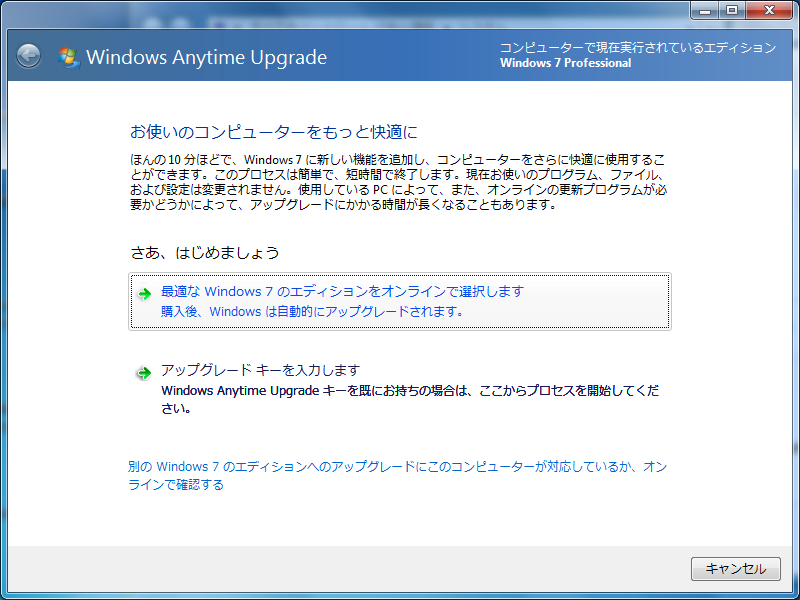Click the Windows 7 Professional edition label
The height and width of the screenshot is (600, 800).
(565, 64)
